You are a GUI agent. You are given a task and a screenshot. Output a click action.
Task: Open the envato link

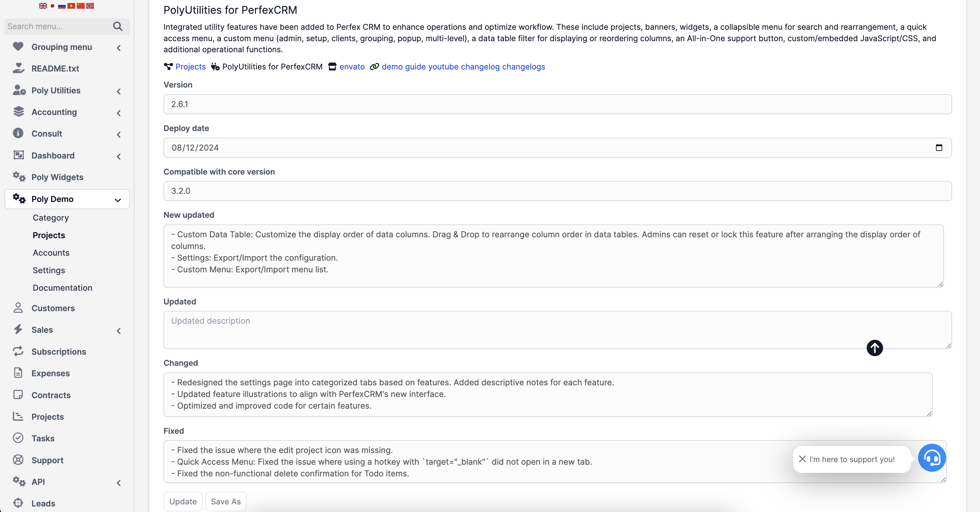point(352,67)
